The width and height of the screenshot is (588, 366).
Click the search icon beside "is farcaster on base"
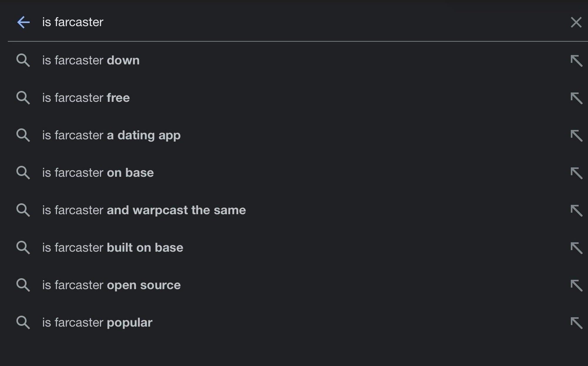[24, 173]
